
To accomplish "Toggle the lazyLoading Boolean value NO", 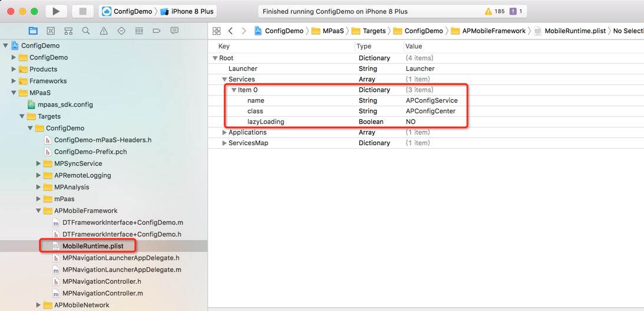I will pos(411,122).
